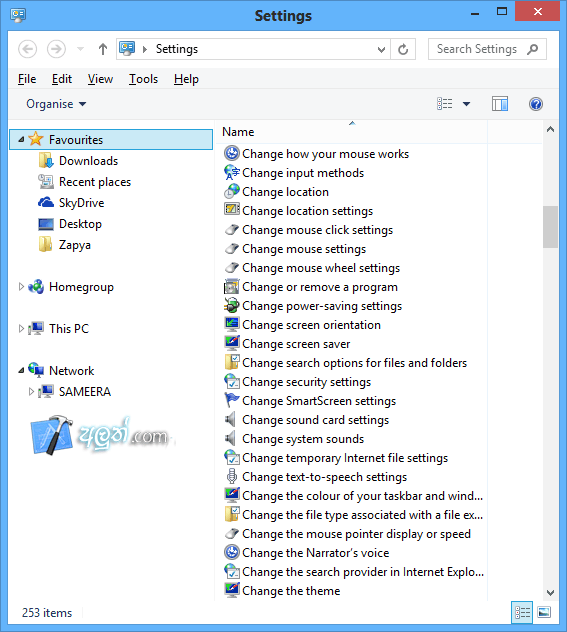Image resolution: width=567 pixels, height=632 pixels.
Task: Click the monitor icon beside Change the theme
Action: click(232, 590)
